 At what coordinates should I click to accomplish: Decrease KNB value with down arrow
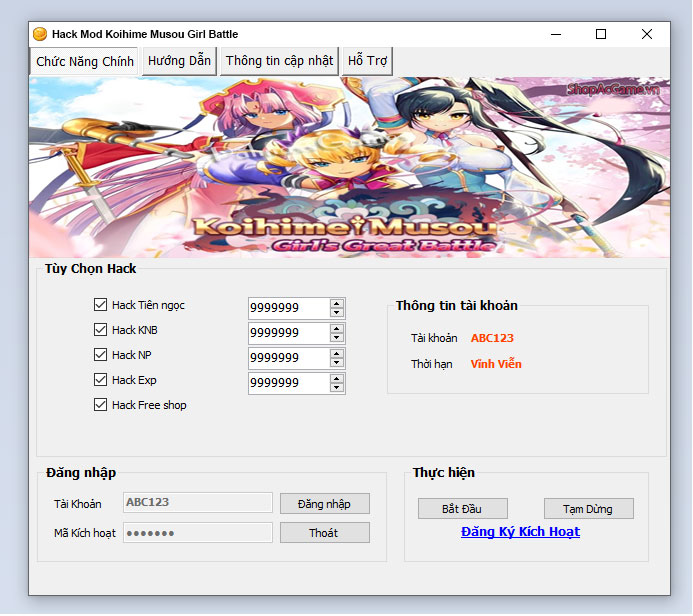point(337,338)
